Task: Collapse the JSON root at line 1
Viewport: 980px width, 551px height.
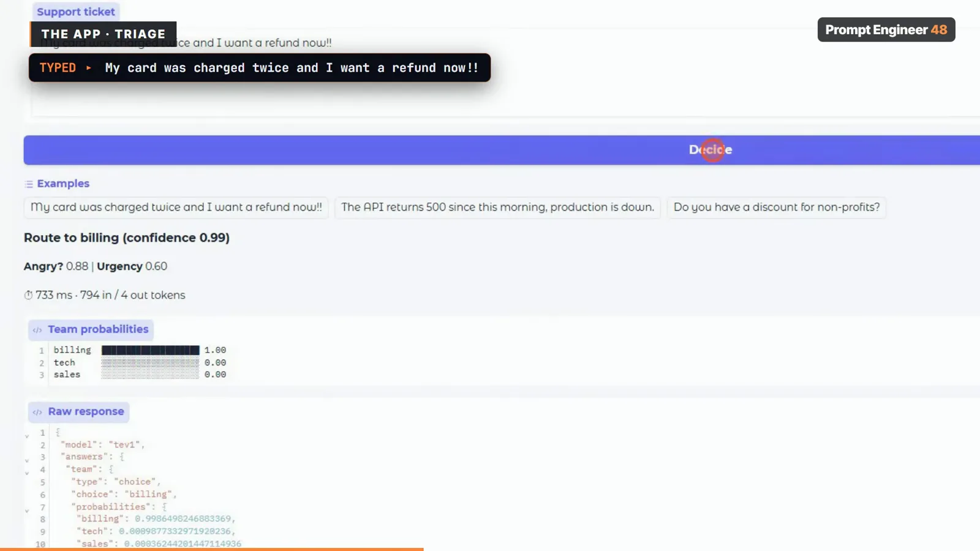Action: [x=27, y=436]
